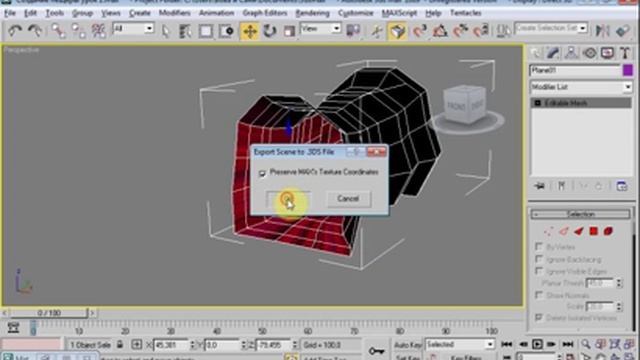Viewport: 640px width, 360px height.
Task: Toggle the Window/Crossing selection icon
Action: pyautogui.click(x=226, y=31)
